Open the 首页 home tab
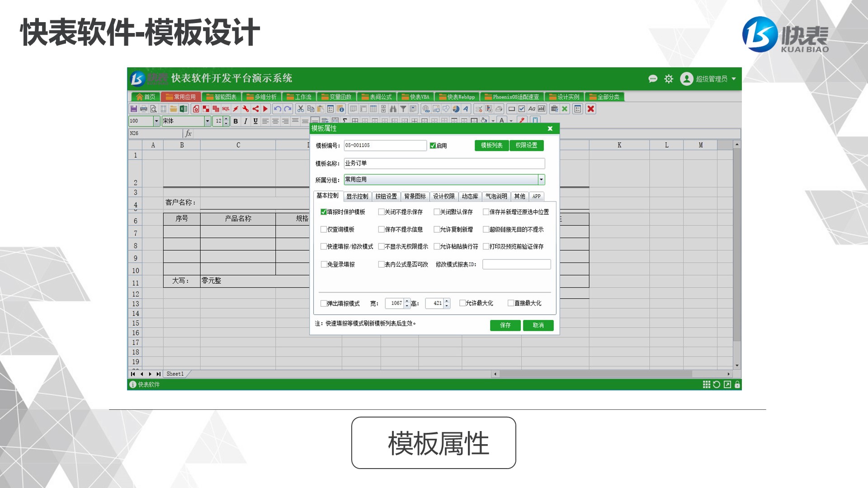 pyautogui.click(x=146, y=97)
